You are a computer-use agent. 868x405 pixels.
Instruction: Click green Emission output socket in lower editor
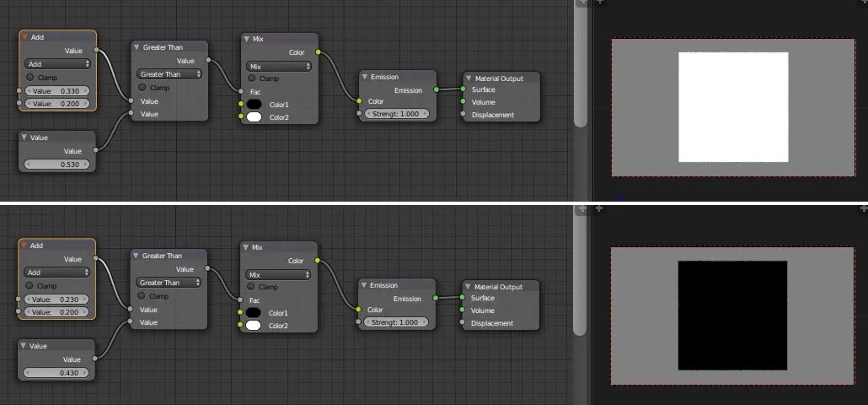436,298
